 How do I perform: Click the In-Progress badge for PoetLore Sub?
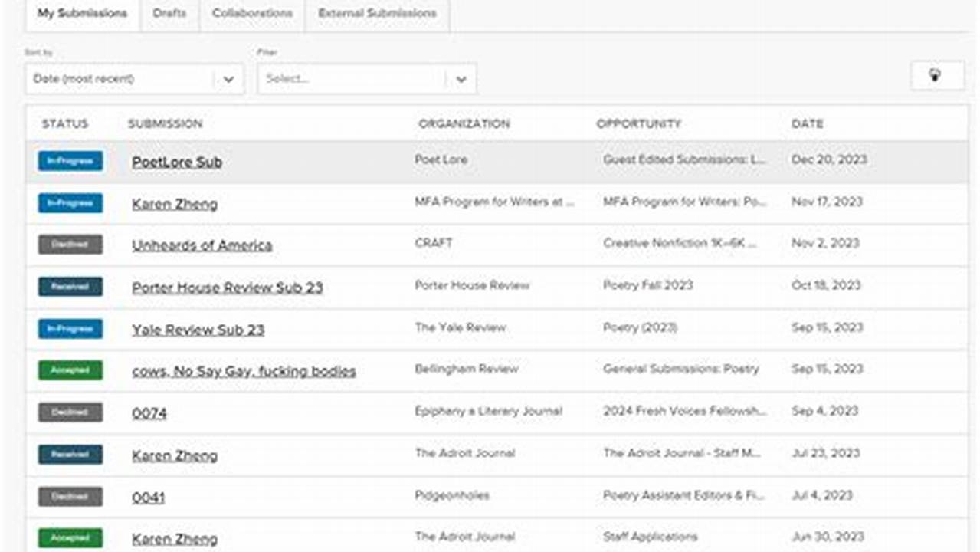click(70, 161)
